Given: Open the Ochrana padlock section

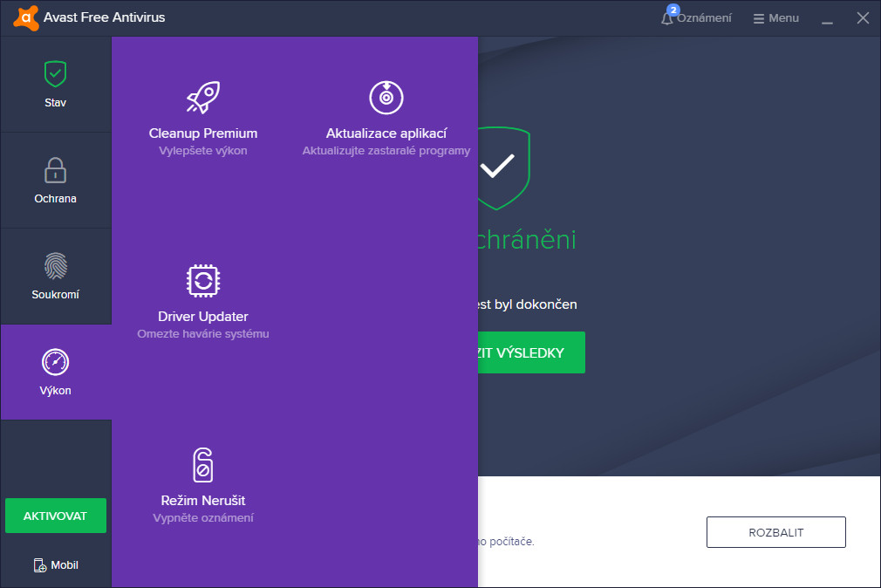Looking at the screenshot, I should coord(56,181).
